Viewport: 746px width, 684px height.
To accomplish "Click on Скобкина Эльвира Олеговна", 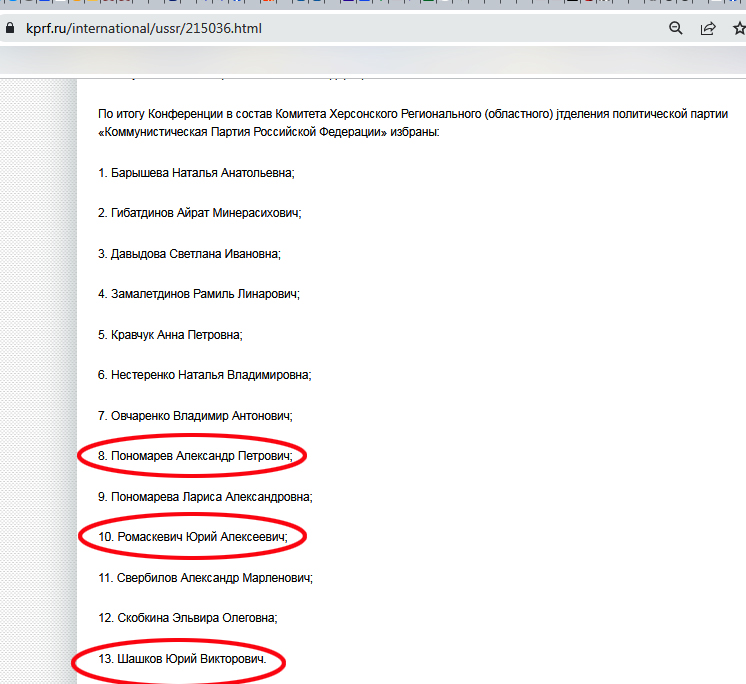I will pos(187,618).
